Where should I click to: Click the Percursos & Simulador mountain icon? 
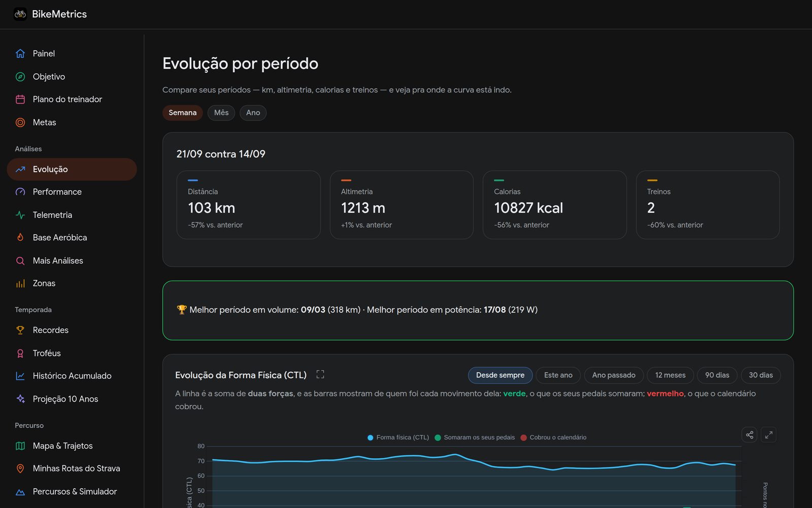[x=20, y=492]
